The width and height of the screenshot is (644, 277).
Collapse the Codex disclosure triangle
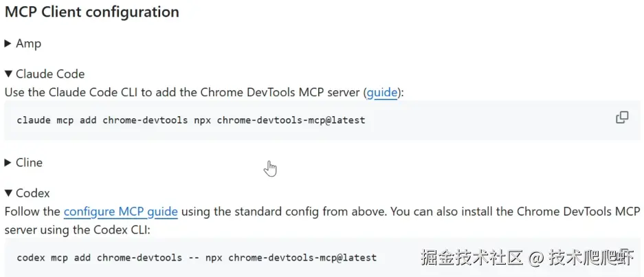[8, 193]
